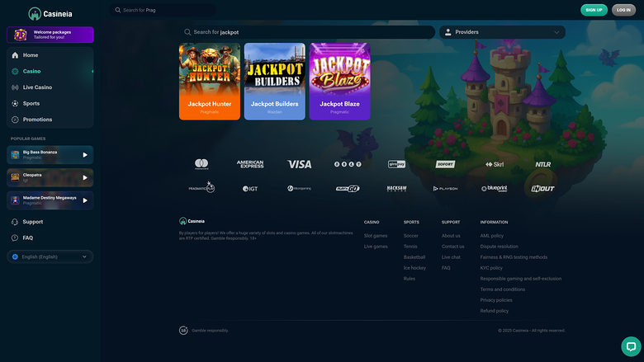
Task: Open the Welcome packages banner
Action: pos(50,35)
